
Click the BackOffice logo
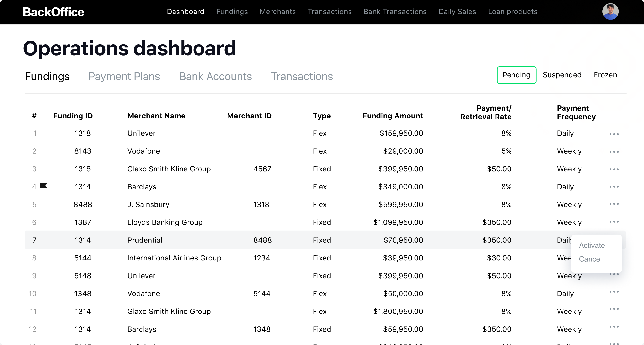click(54, 12)
